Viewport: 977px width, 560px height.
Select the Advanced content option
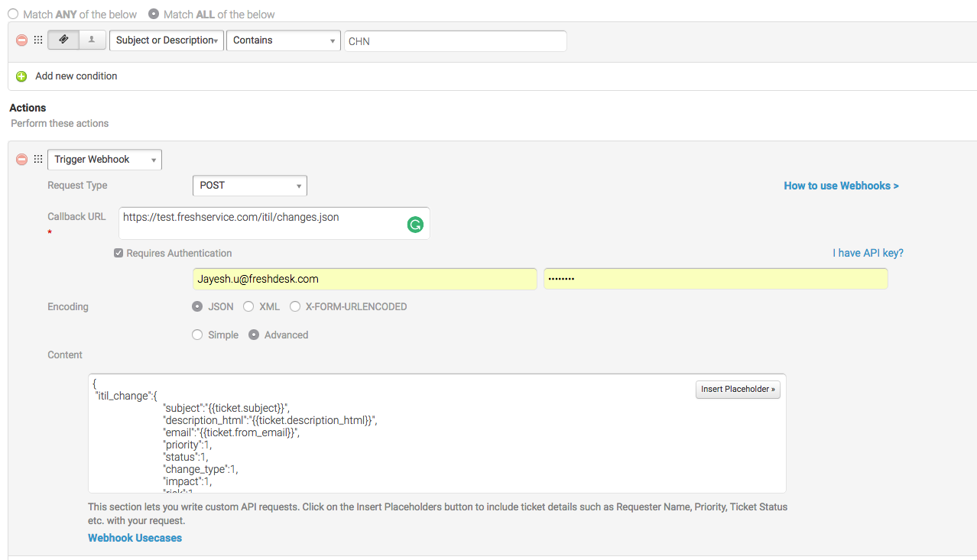254,335
